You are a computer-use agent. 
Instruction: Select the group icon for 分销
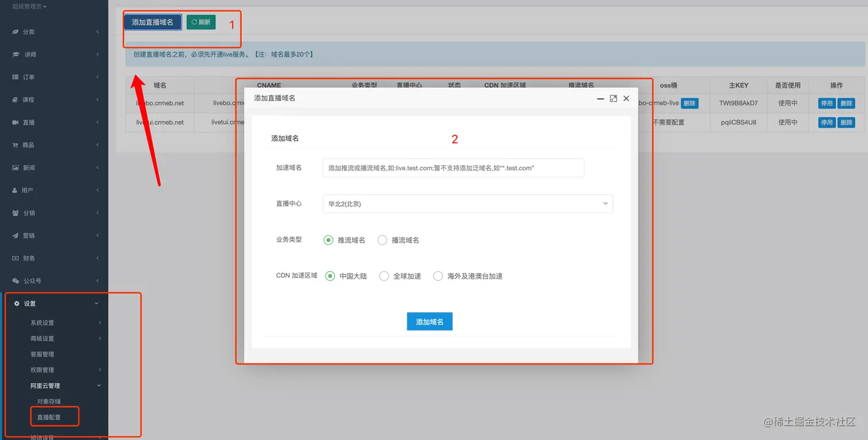[16, 213]
